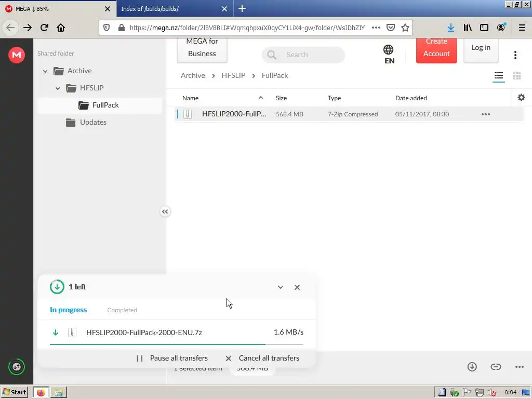The height and width of the screenshot is (399, 532).
Task: Cancel all transfers
Action: 262,358
